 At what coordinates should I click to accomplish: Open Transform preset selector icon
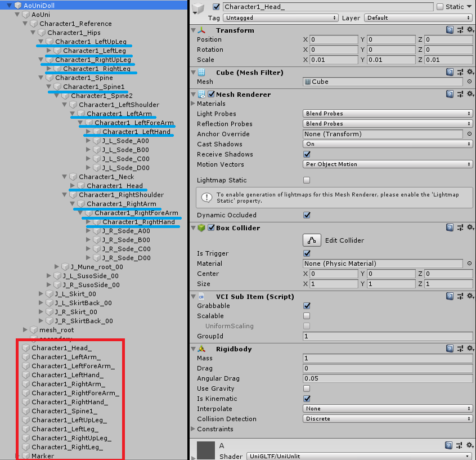[x=460, y=30]
